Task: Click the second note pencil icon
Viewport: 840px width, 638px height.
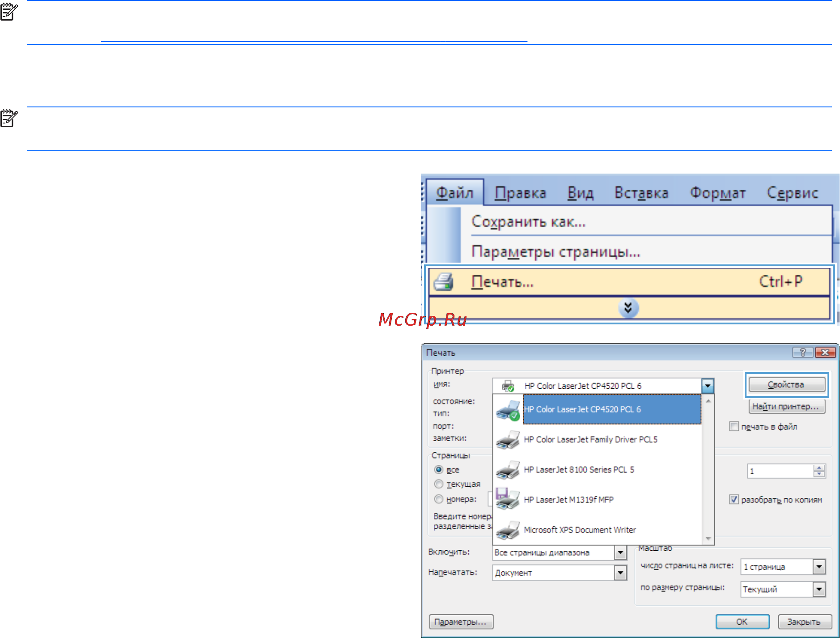Action: point(9,119)
